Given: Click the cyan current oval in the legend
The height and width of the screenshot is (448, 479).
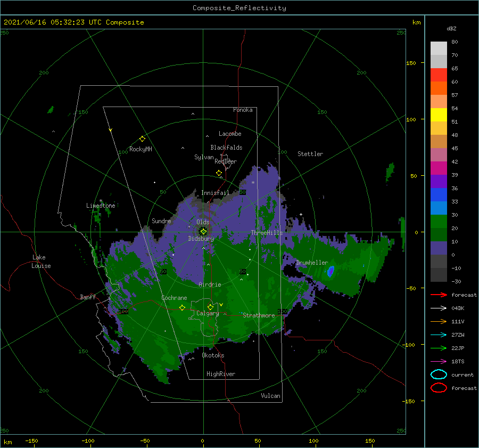Looking at the screenshot, I should [439, 374].
